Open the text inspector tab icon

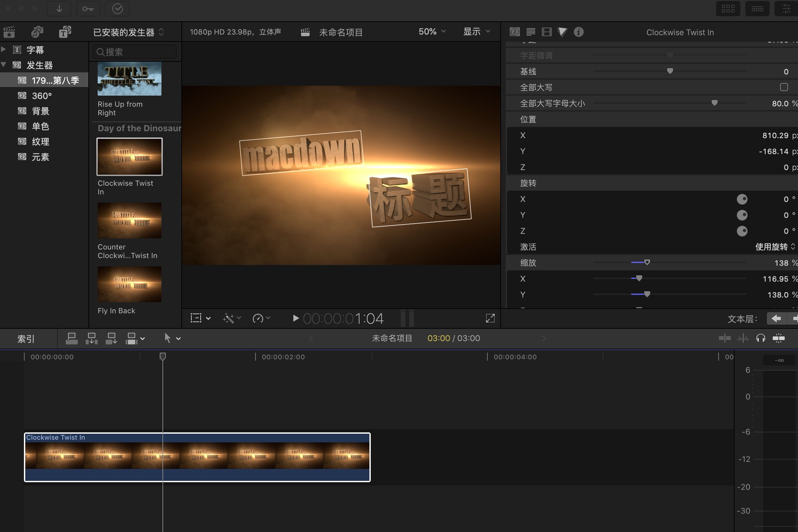[531, 32]
